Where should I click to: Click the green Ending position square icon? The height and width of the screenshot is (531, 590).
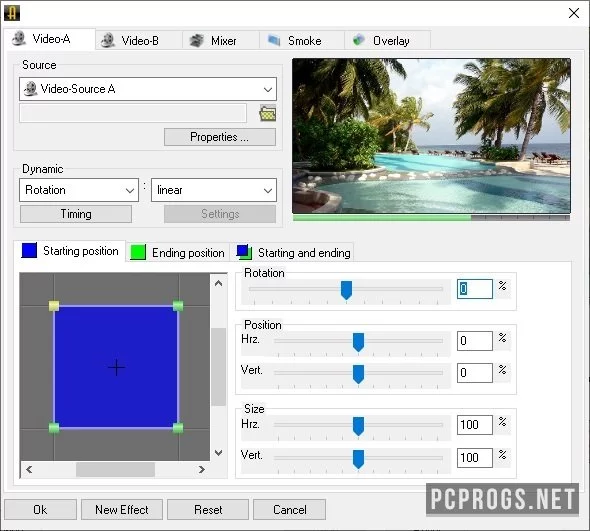coord(138,252)
